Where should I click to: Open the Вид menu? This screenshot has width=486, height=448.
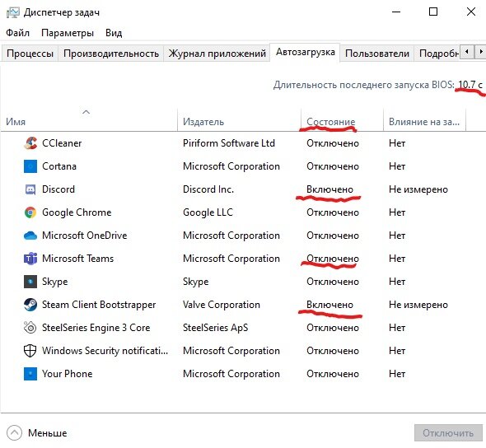114,33
